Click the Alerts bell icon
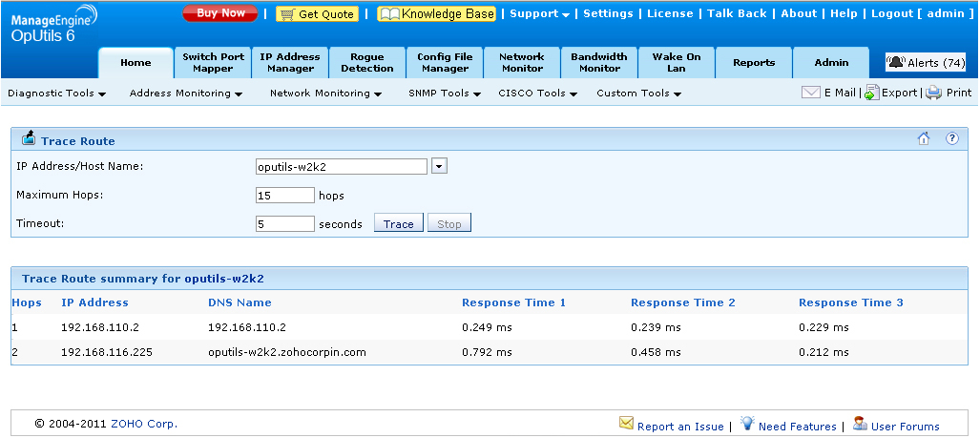 pyautogui.click(x=897, y=62)
